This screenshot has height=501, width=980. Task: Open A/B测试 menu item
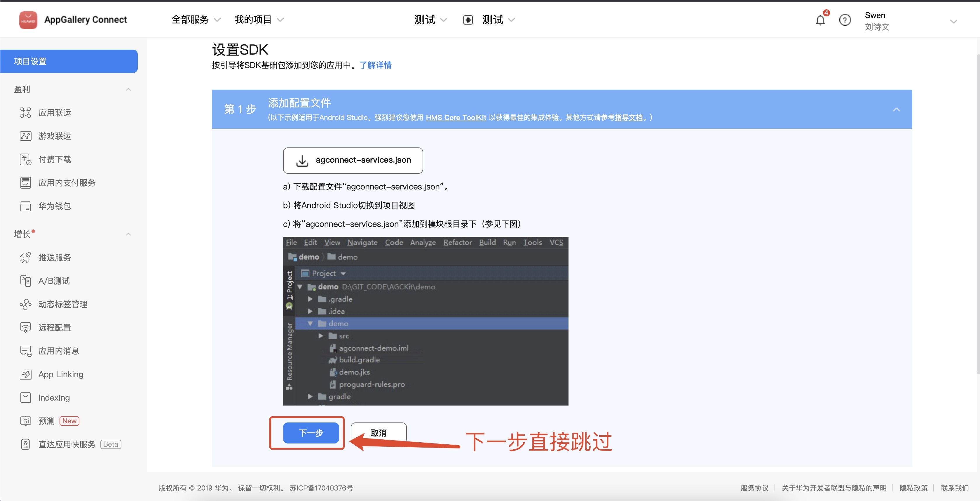pyautogui.click(x=54, y=281)
